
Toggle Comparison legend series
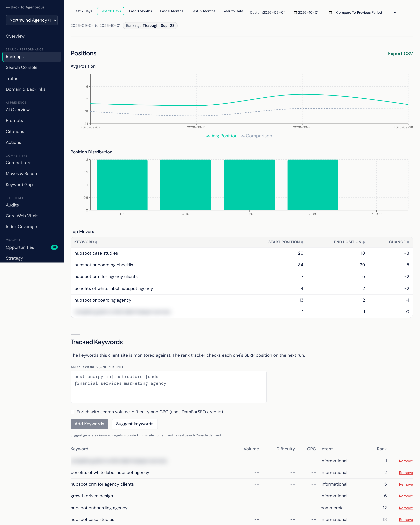pos(256,136)
